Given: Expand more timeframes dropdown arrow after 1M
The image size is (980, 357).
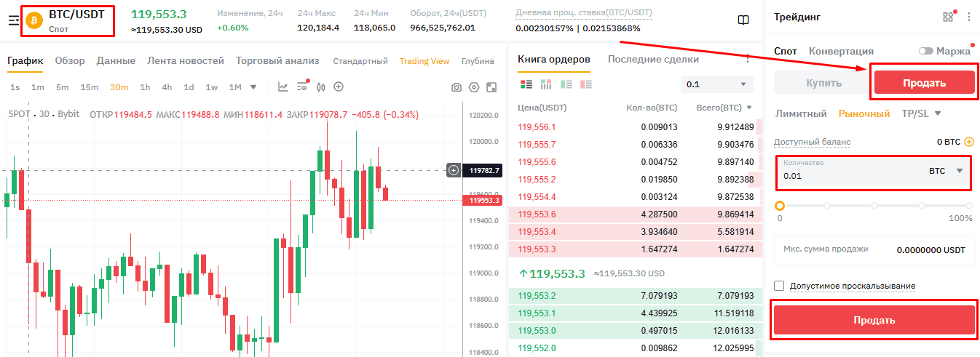Looking at the screenshot, I should 253,87.
